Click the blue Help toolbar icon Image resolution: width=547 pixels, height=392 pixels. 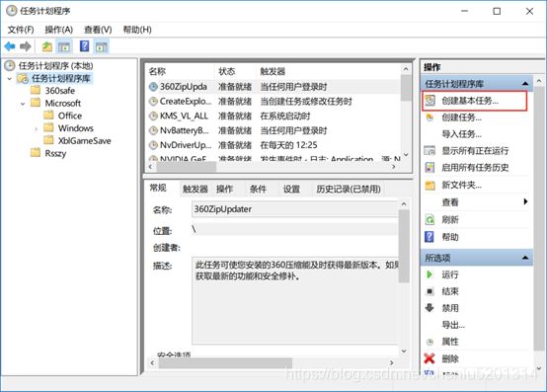click(x=85, y=46)
